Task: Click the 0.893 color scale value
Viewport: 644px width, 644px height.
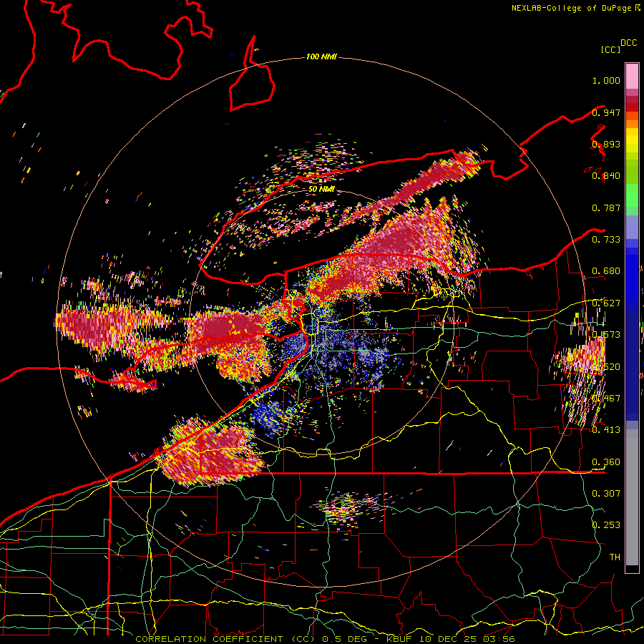Action: [606, 144]
